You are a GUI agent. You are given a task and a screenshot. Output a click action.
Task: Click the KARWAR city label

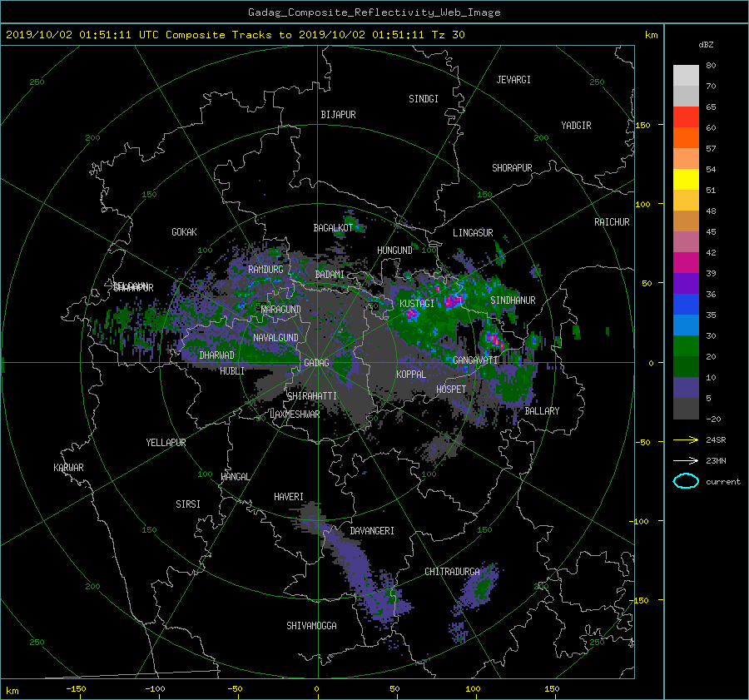pyautogui.click(x=68, y=467)
